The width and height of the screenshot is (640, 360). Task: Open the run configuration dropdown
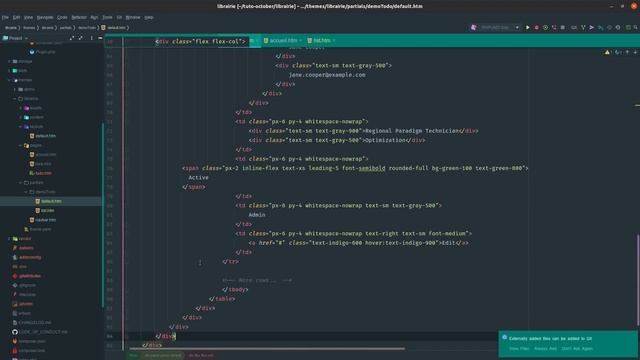pos(500,27)
